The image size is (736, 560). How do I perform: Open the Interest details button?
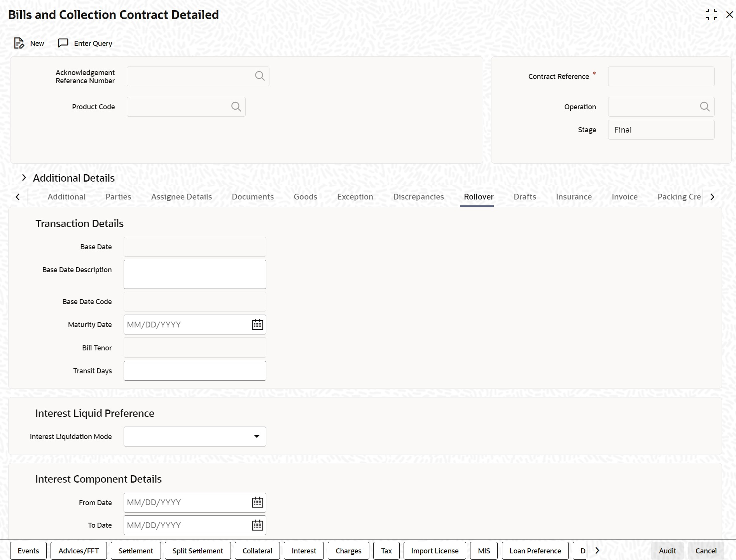(304, 551)
